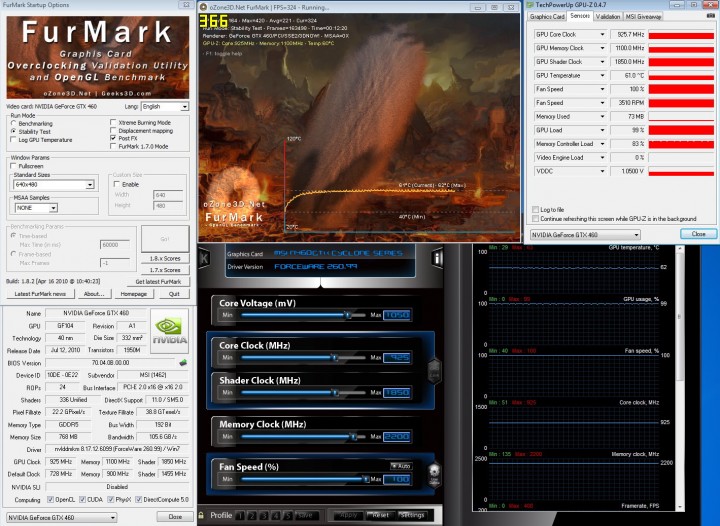Click the Afterburner Reset button

pyautogui.click(x=381, y=515)
